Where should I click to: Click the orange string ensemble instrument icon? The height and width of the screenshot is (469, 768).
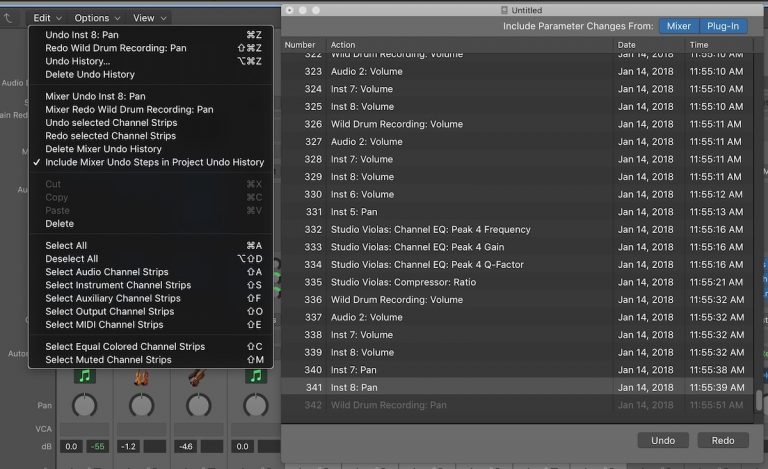coord(142,377)
